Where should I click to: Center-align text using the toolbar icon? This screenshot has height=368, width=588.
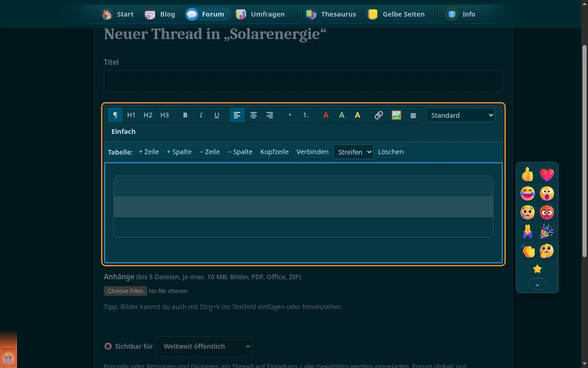pos(253,115)
